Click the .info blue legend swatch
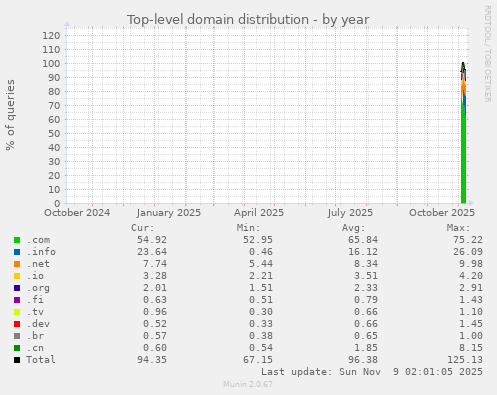The width and height of the screenshot is (497, 395). (x=17, y=252)
